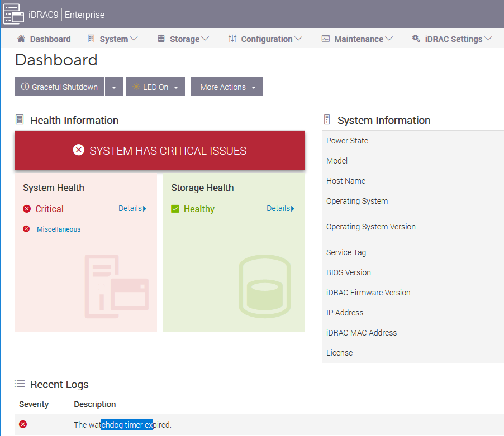Viewport: 504px width, 436px height.
Task: Click the License label
Action: pos(339,352)
